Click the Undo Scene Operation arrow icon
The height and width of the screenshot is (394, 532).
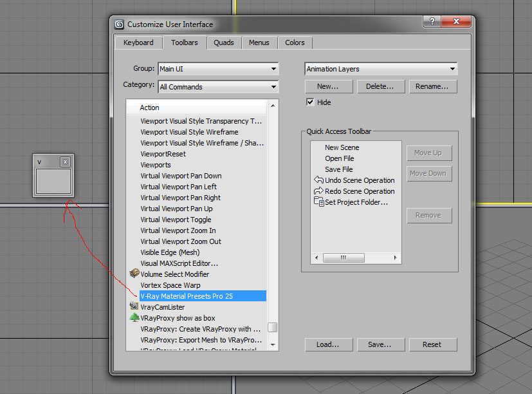point(318,180)
